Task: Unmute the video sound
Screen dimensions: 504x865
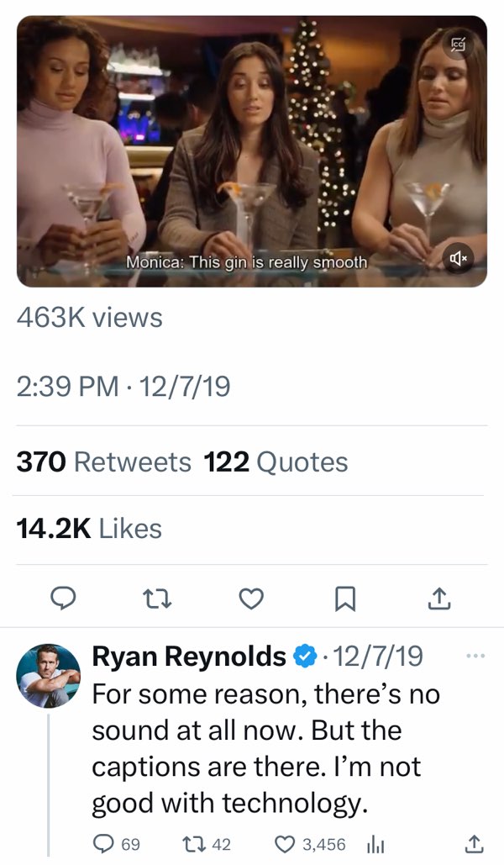Action: pyautogui.click(x=459, y=258)
